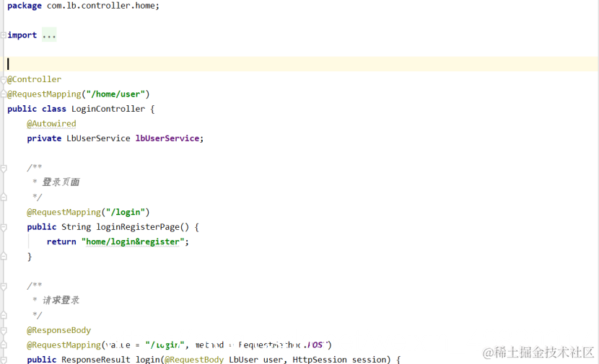This screenshot has height=364, width=599.
Task: Click the loginRegisterPage method name
Action: (138, 227)
